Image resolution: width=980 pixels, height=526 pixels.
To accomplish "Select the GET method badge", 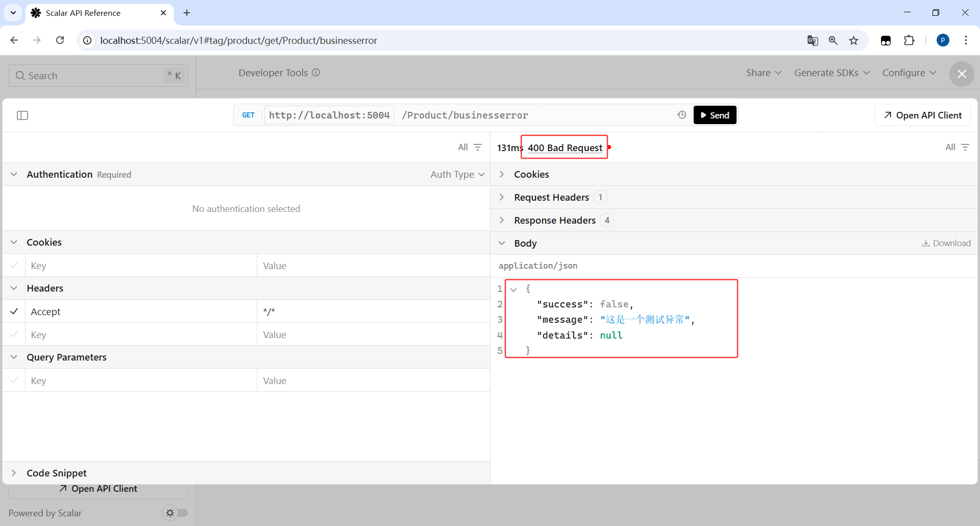I will click(x=249, y=115).
